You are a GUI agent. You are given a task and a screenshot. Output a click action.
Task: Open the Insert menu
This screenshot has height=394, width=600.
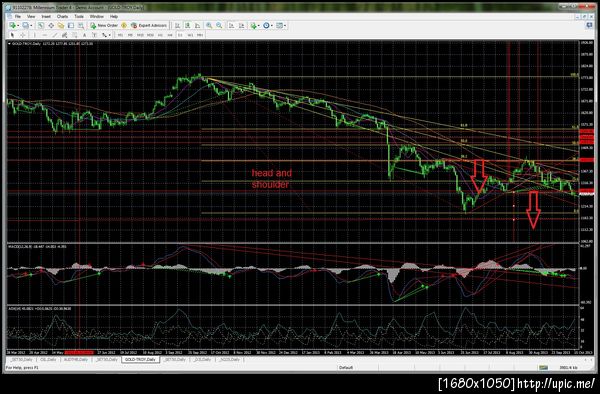(46, 16)
